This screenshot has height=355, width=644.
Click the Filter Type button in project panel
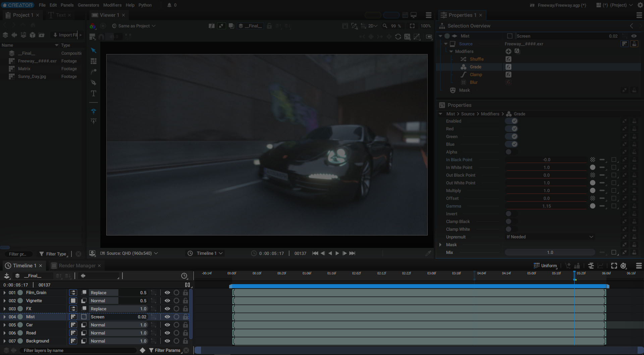click(x=54, y=254)
